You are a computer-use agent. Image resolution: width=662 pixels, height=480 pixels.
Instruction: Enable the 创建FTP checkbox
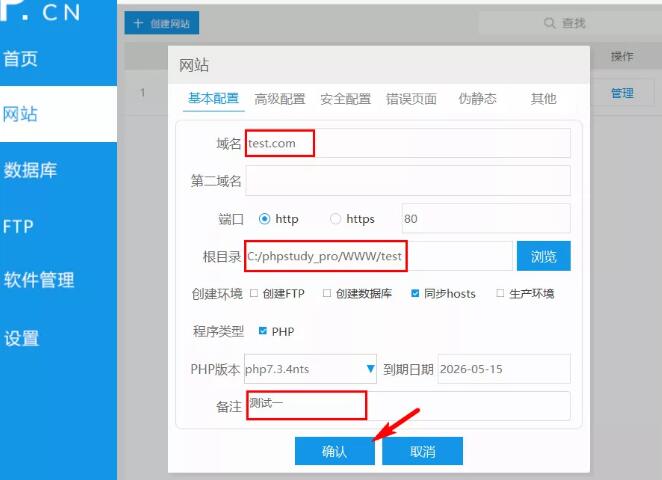[x=254, y=293]
